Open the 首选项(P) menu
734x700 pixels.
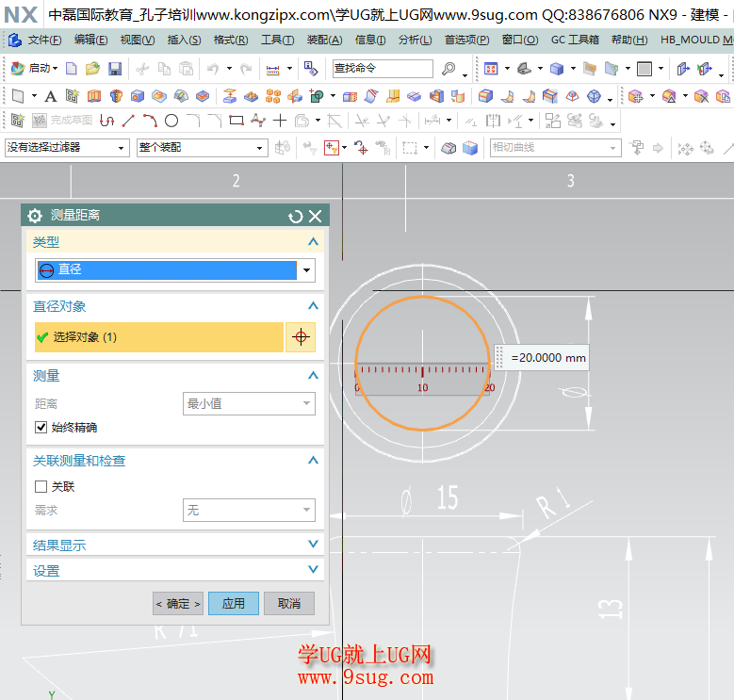pos(466,41)
